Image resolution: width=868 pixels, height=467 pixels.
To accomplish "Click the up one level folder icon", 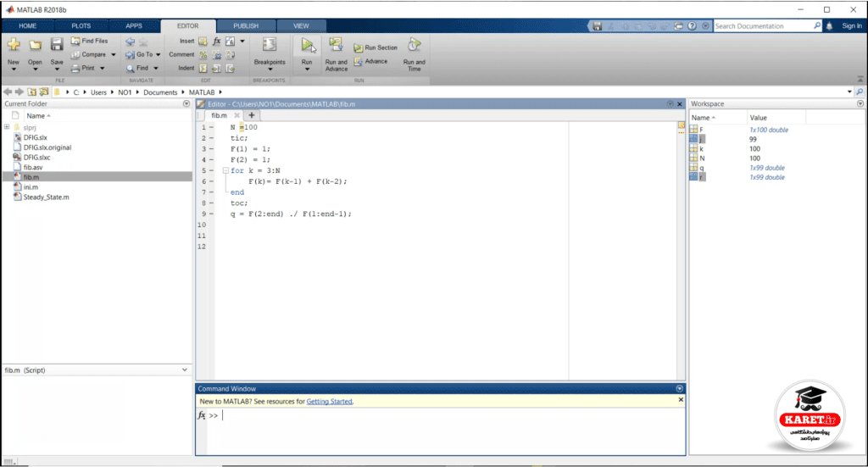I will pos(32,92).
